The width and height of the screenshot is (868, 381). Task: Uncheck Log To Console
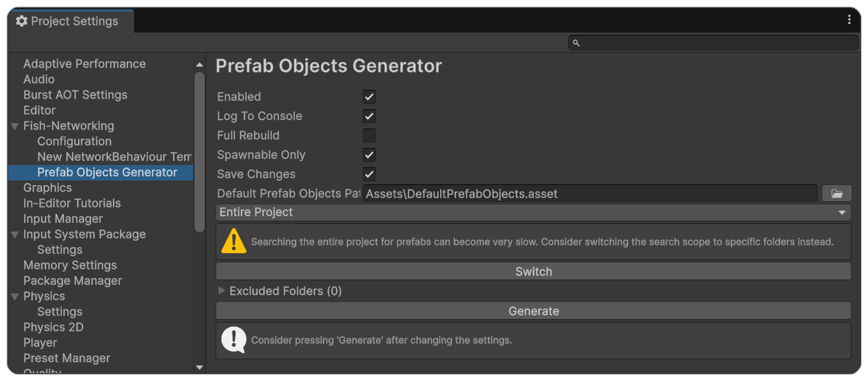(x=369, y=116)
